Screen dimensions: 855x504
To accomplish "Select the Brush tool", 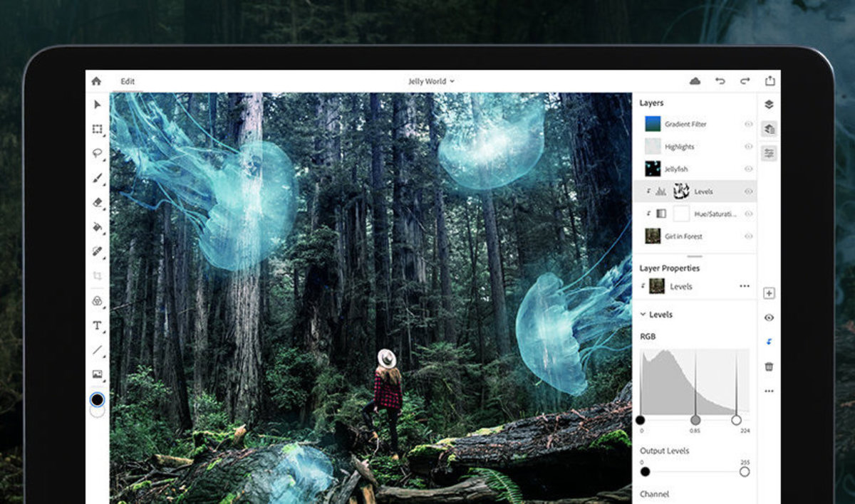I will pyautogui.click(x=98, y=178).
